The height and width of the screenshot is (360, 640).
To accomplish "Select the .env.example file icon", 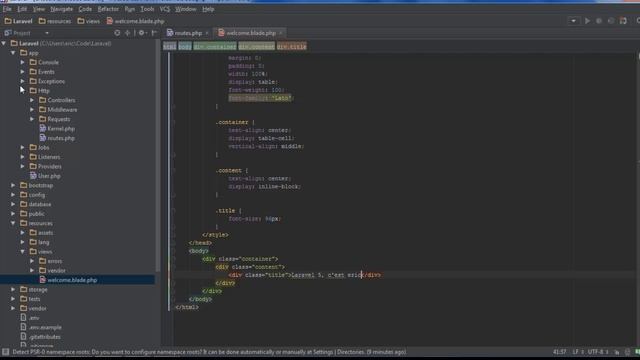I will (24, 327).
